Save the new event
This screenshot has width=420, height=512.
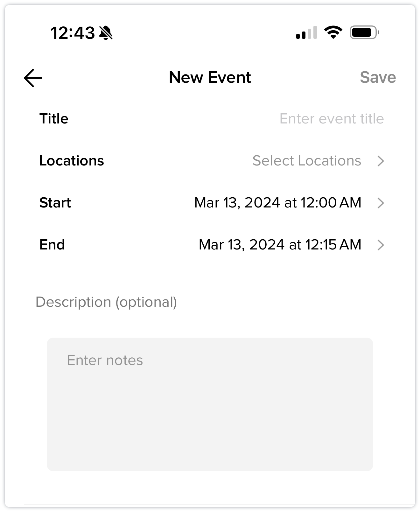[378, 77]
